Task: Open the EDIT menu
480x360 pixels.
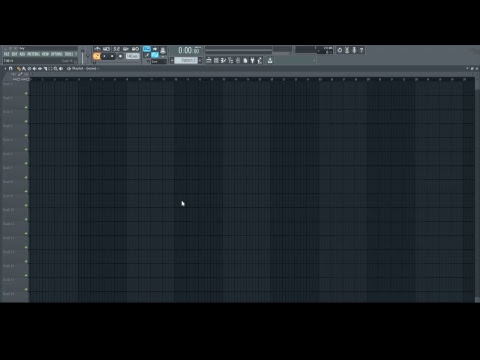Action: [15, 54]
